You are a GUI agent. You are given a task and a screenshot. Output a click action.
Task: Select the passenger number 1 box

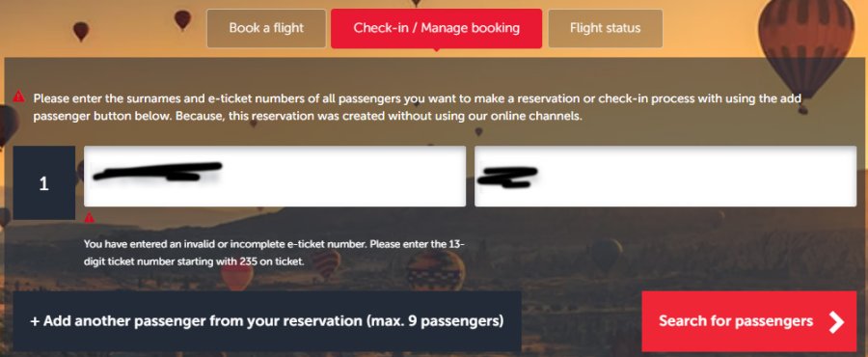(44, 182)
